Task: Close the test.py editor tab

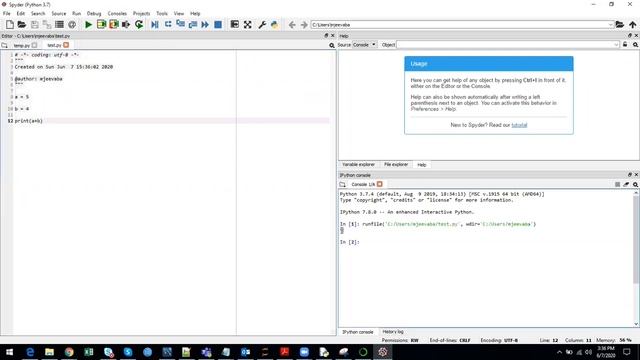Action: [x=66, y=45]
